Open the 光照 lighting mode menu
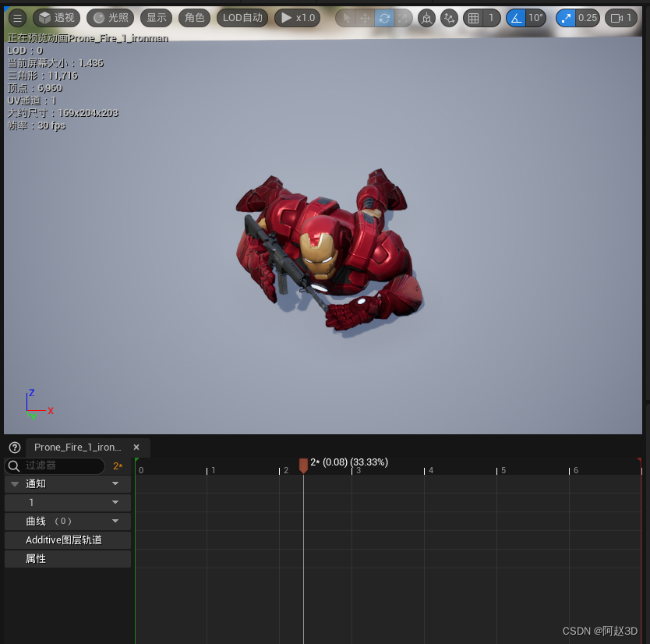650x644 pixels. [110, 18]
